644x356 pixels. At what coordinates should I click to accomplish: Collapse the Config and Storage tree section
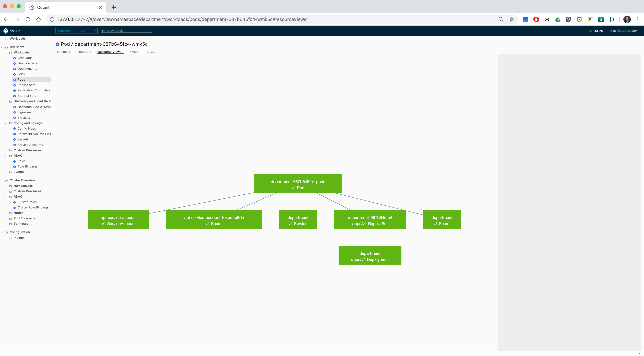coord(6,123)
